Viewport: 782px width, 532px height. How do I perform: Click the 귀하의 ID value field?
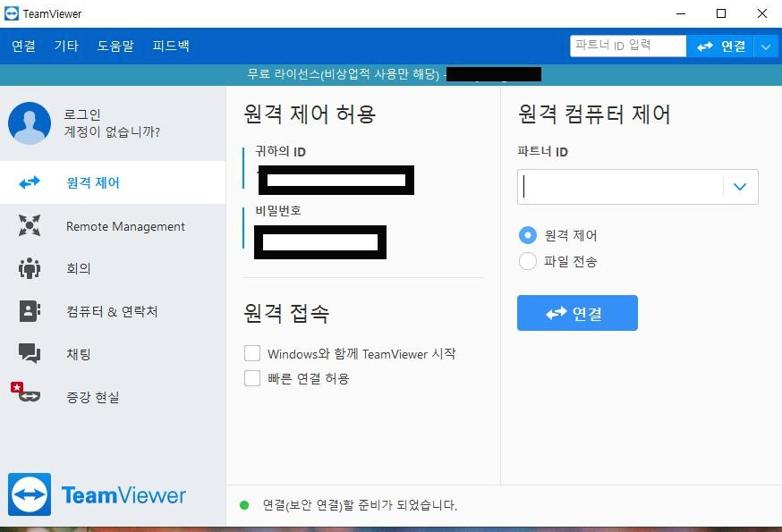(x=336, y=180)
